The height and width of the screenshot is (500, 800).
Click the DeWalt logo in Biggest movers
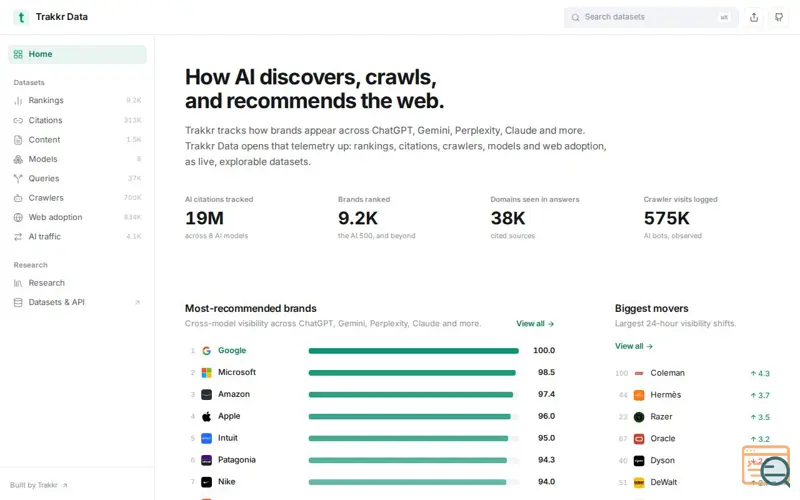pos(639,483)
